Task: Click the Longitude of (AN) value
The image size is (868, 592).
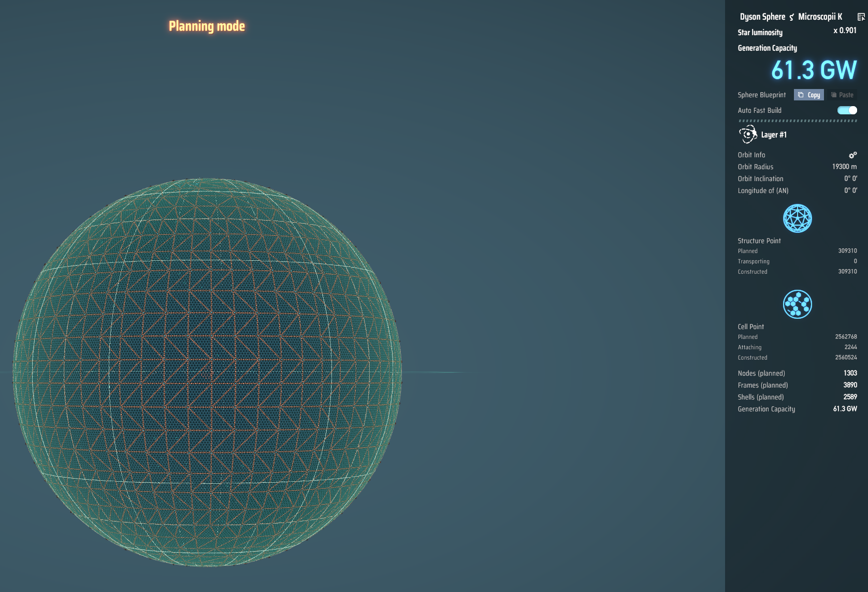Action: (x=850, y=190)
